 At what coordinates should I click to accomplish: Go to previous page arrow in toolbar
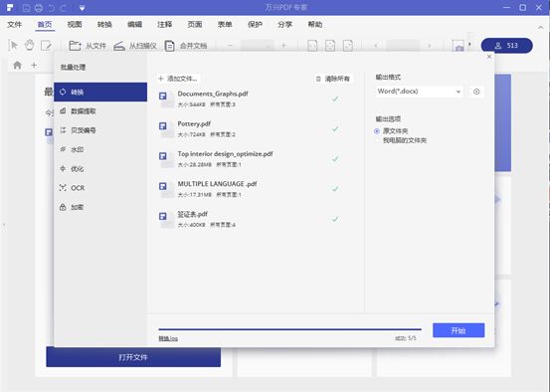tap(376, 46)
